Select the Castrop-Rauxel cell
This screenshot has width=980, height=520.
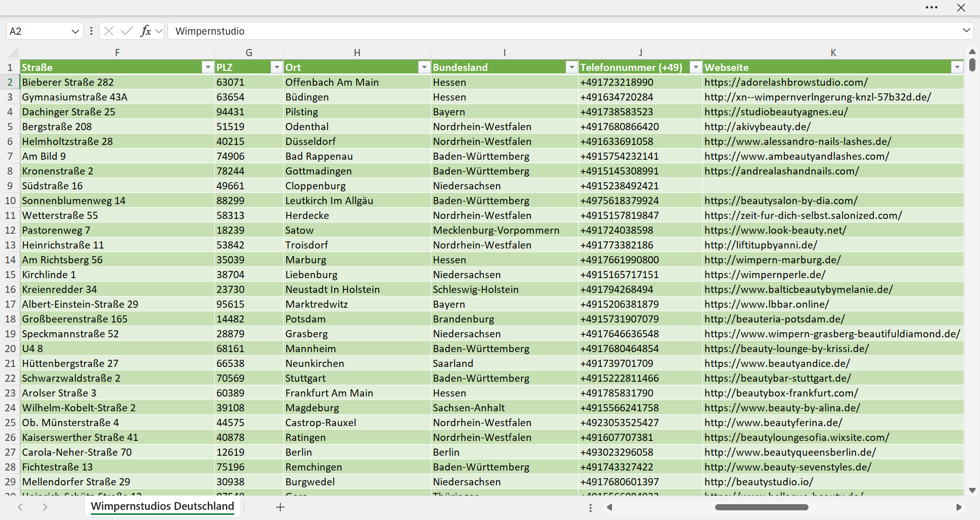[x=357, y=423]
